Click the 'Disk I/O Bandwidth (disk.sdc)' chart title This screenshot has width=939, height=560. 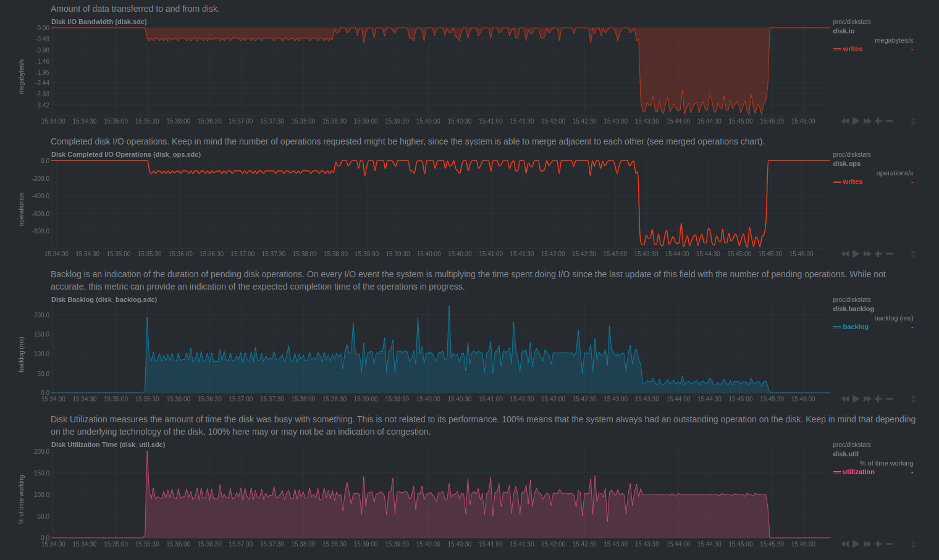[99, 22]
